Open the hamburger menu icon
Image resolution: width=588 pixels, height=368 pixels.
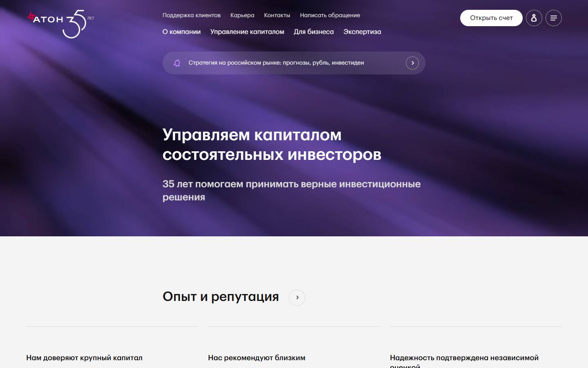(554, 18)
